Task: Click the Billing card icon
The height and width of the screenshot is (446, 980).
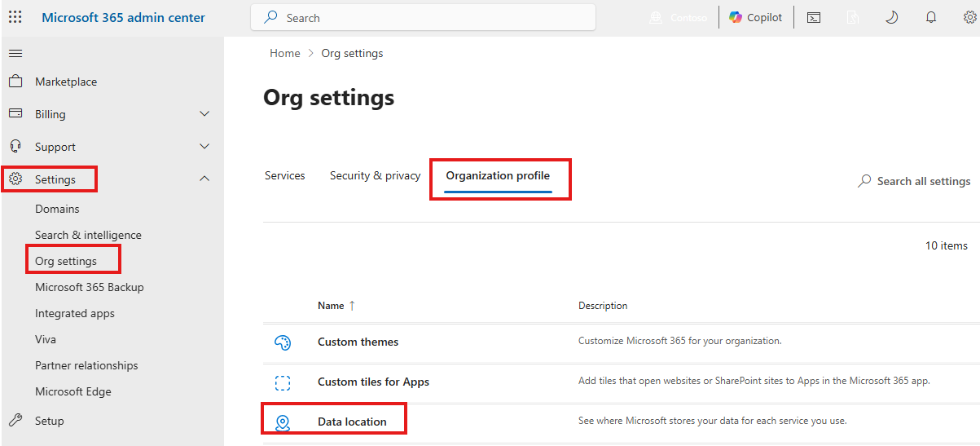Action: pyautogui.click(x=15, y=114)
